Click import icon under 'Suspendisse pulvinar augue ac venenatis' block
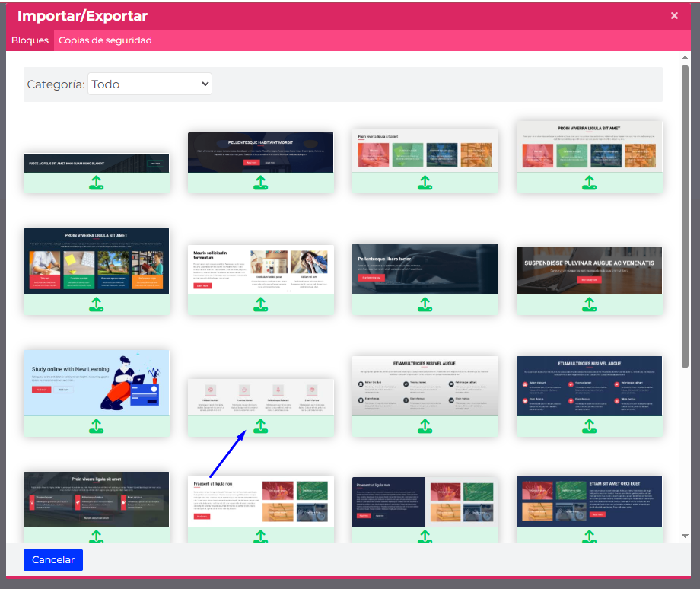 589,304
